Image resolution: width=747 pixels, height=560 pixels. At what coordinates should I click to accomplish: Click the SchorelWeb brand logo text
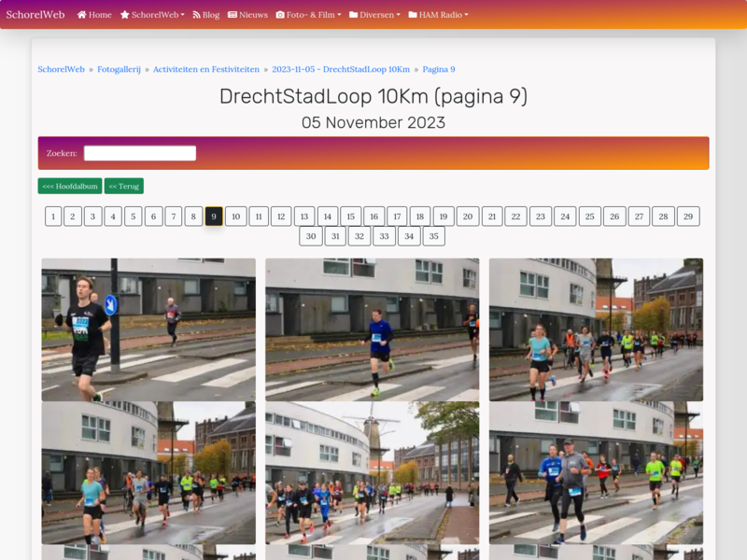tap(35, 15)
